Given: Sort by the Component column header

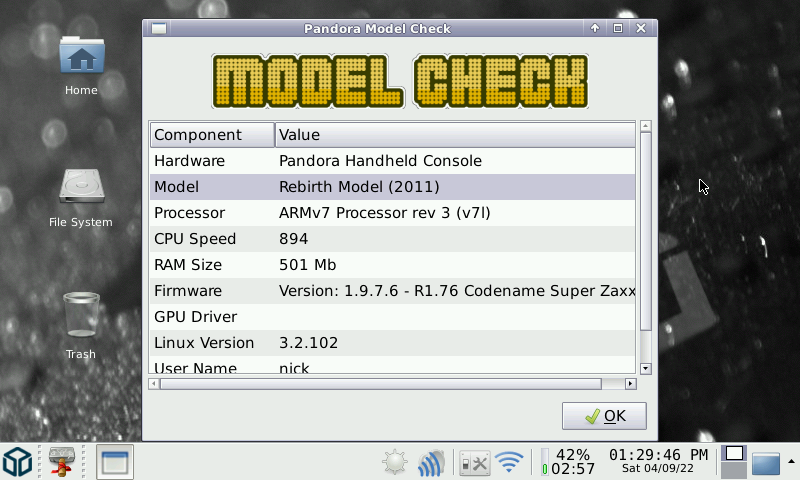Looking at the screenshot, I should pos(212,134).
